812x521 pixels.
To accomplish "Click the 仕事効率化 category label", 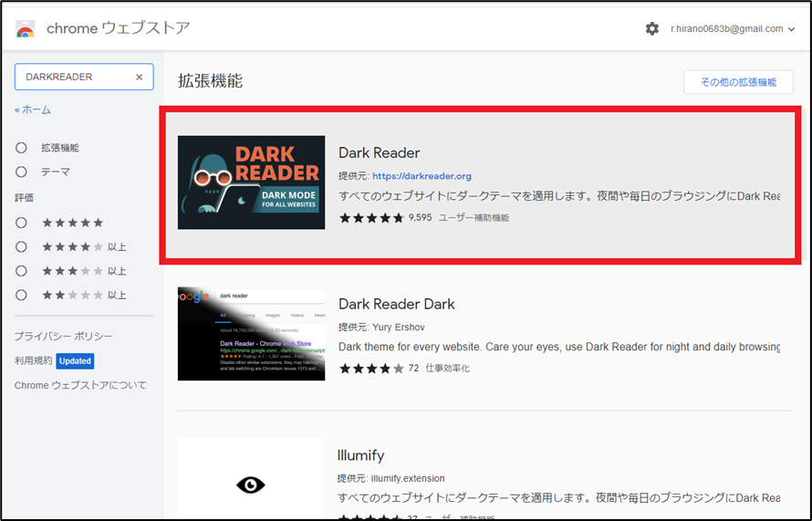I will click(447, 369).
